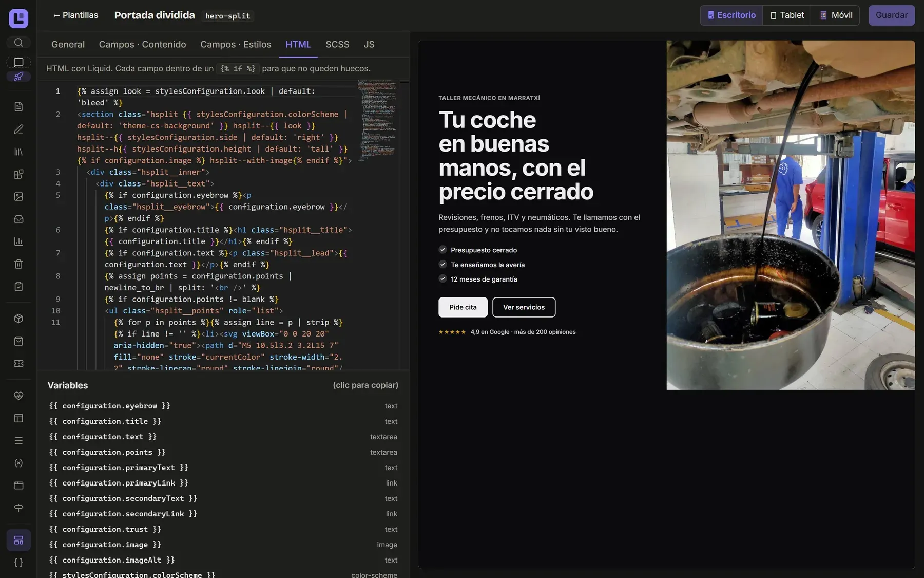924x578 pixels.
Task: Open the signpost icon in sidebar
Action: (18, 508)
